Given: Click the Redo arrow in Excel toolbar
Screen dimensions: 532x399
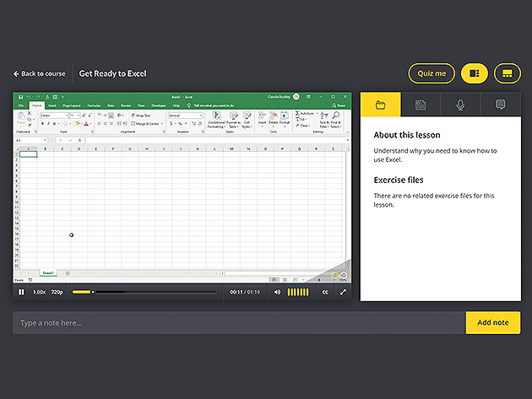Looking at the screenshot, I should click(38, 97).
